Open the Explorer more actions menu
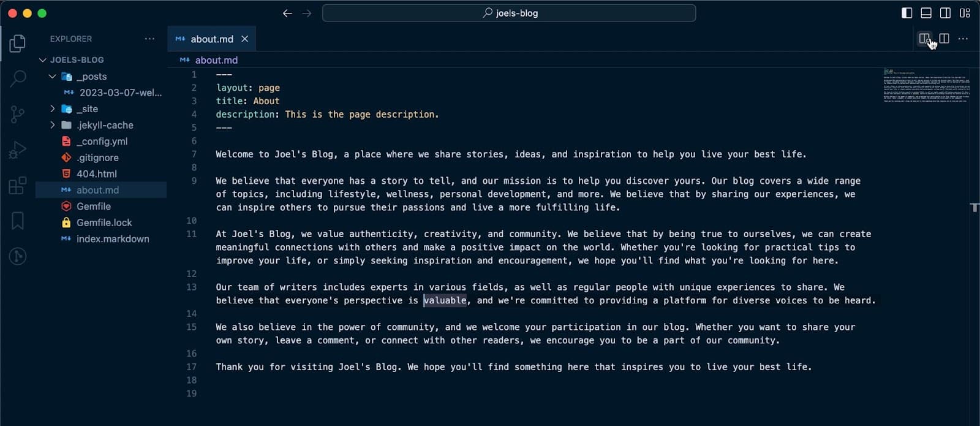This screenshot has height=426, width=980. pos(149,39)
